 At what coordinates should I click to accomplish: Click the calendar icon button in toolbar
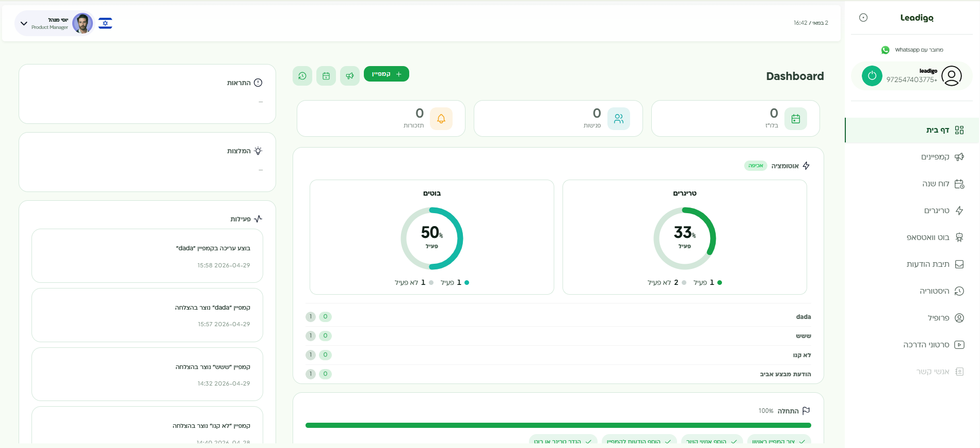(326, 76)
